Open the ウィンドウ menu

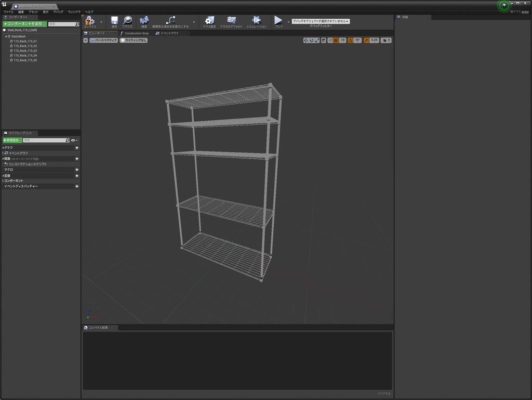(74, 11)
